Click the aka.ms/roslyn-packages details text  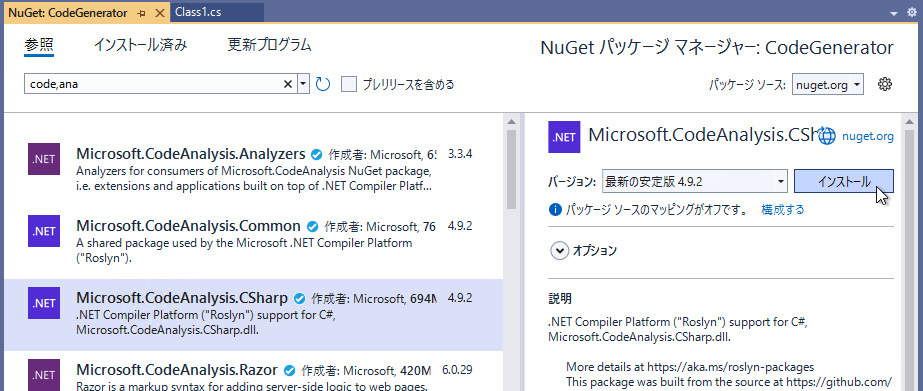(690, 367)
